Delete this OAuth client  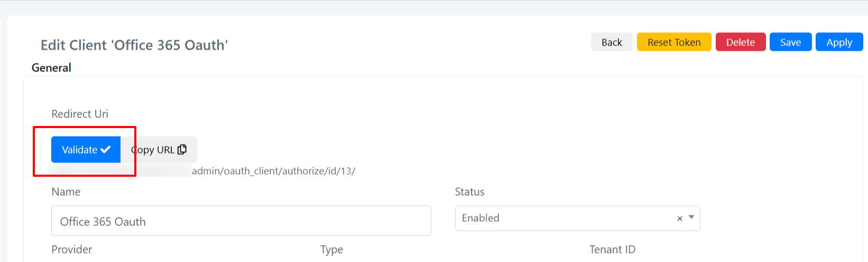(x=740, y=42)
